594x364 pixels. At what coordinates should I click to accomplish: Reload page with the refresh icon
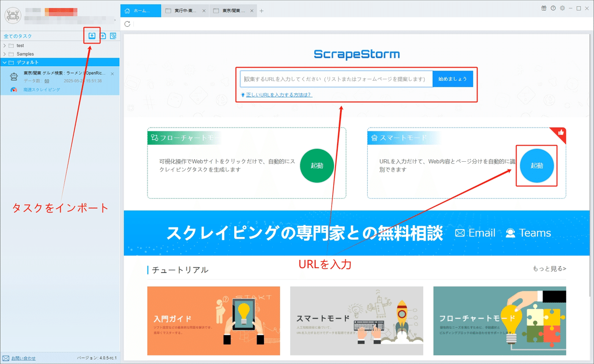(128, 24)
